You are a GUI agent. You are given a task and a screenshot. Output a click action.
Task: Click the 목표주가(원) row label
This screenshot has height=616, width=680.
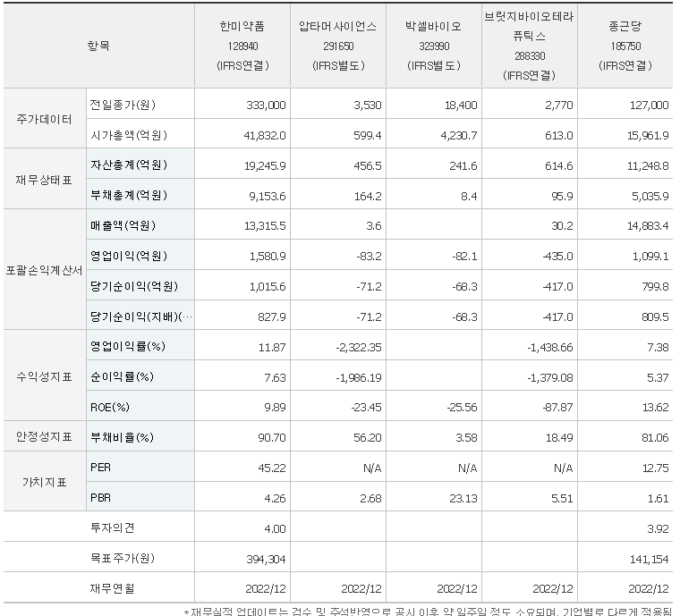point(123,559)
